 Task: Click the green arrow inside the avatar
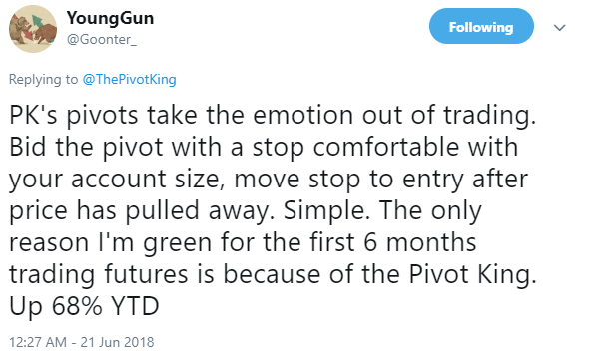[x=37, y=21]
